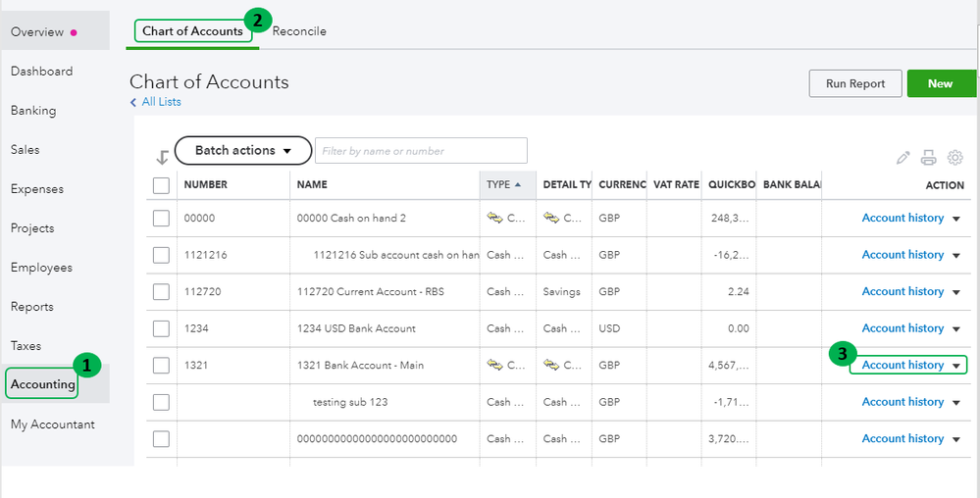Viewport: 980px width, 498px height.
Task: Click the green New button
Action: tap(940, 83)
